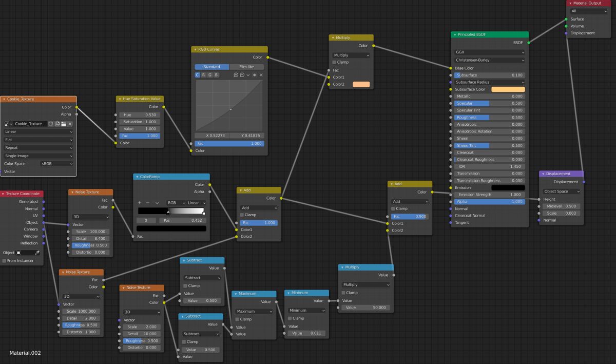This screenshot has height=364, width=616.
Task: Select the B curve channel
Action: (216, 75)
